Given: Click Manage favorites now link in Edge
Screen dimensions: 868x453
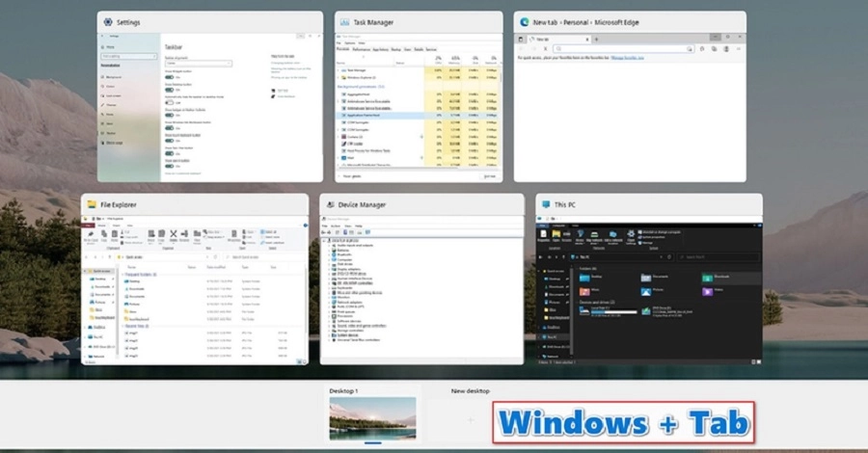Looking at the screenshot, I should point(628,58).
